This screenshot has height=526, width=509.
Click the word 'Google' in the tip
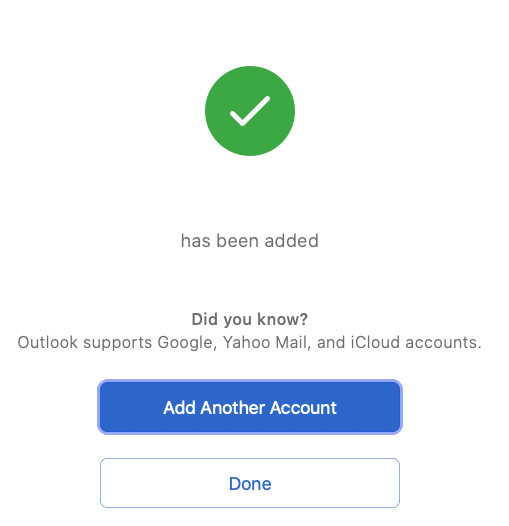(x=187, y=343)
